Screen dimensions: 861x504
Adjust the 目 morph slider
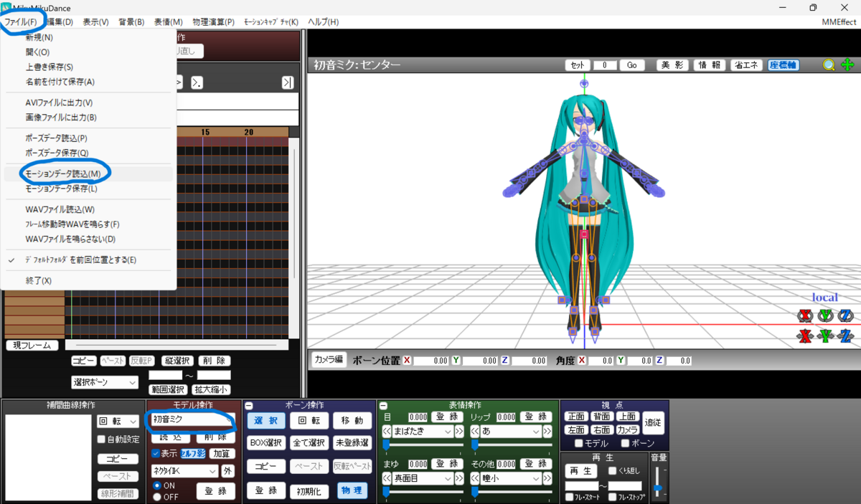(423, 445)
